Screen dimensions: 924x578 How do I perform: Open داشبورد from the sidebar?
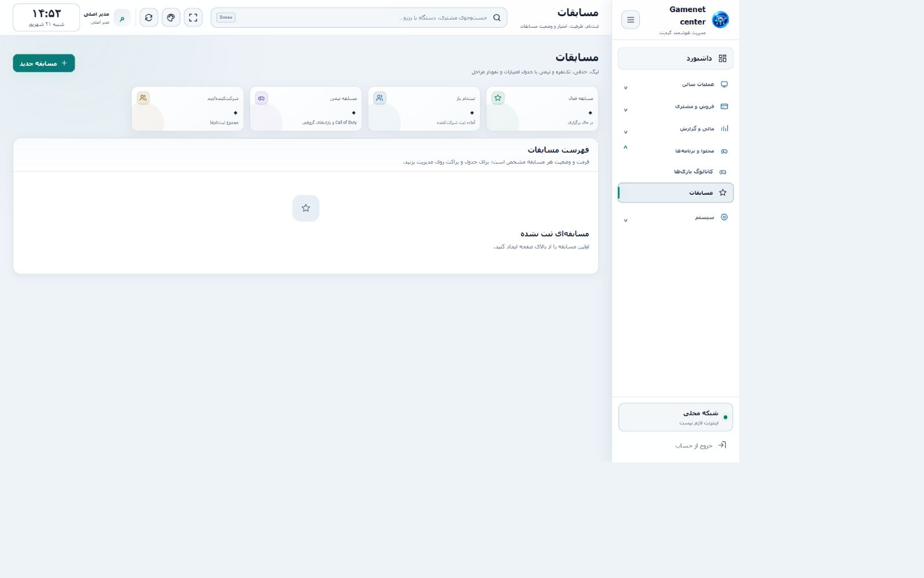click(x=676, y=58)
